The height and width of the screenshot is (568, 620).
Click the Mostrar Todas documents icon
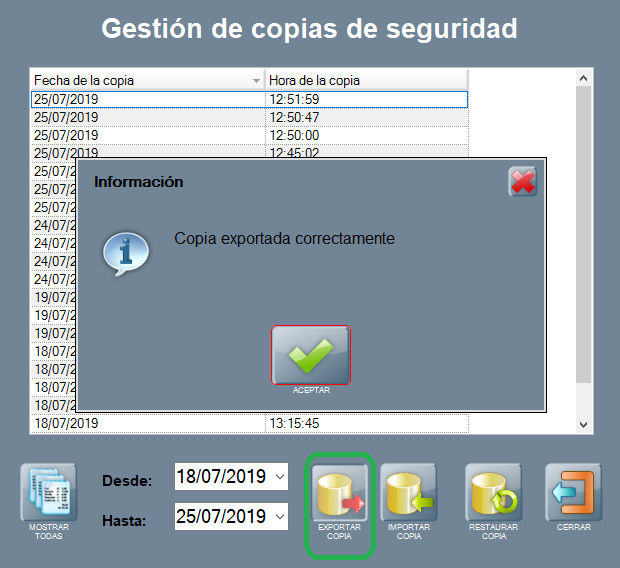pyautogui.click(x=48, y=493)
